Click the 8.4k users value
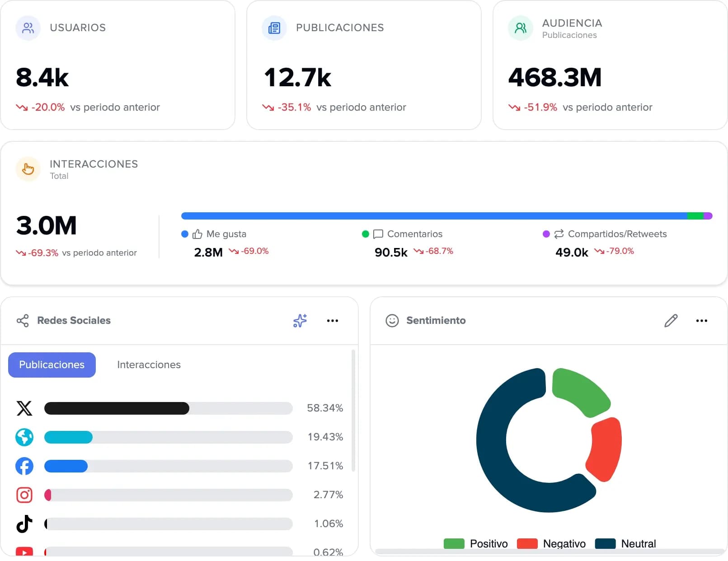This screenshot has height=561, width=728. (x=42, y=77)
